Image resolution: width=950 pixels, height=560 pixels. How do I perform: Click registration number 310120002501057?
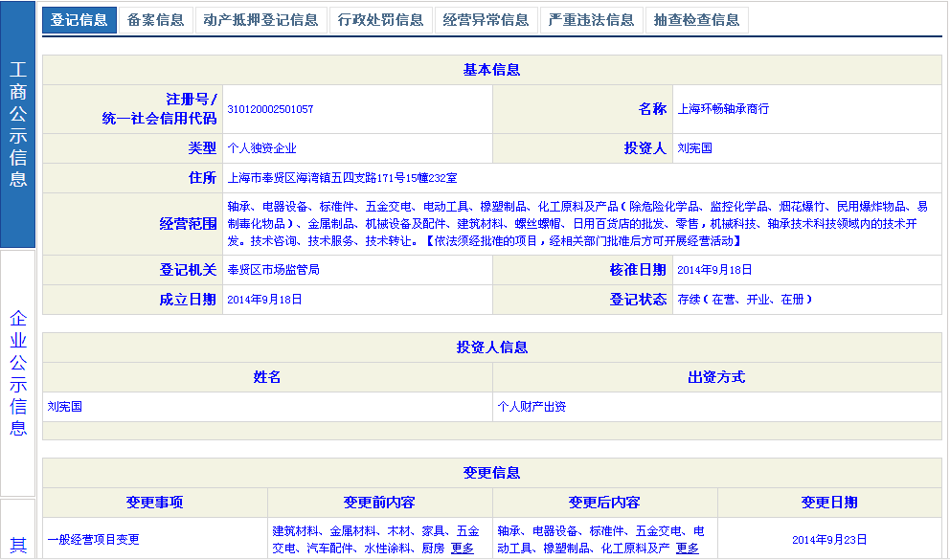(270, 109)
